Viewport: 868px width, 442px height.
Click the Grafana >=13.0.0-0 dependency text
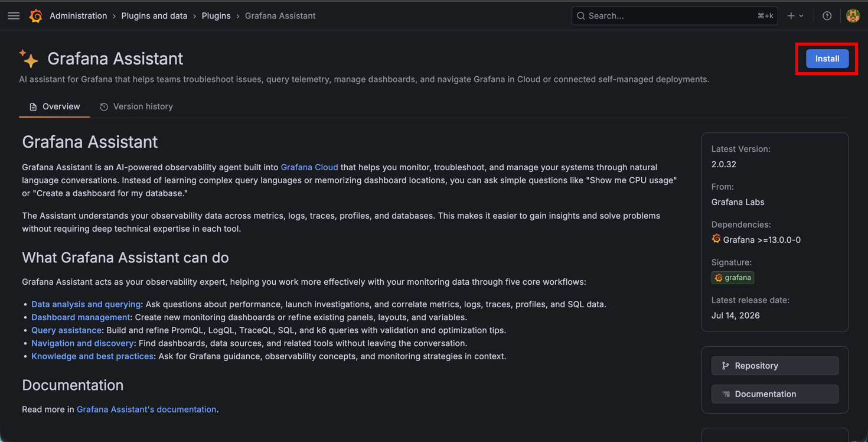pos(762,240)
